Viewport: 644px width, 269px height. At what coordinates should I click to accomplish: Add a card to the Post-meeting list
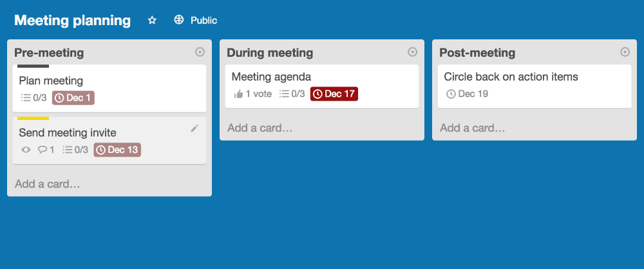pos(473,128)
